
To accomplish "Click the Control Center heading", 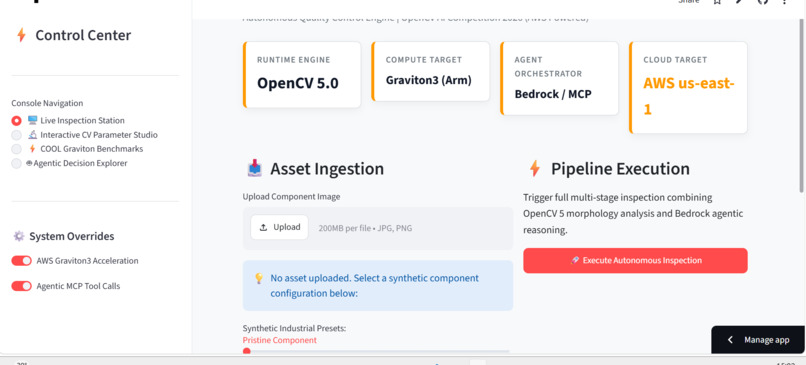I will point(83,35).
